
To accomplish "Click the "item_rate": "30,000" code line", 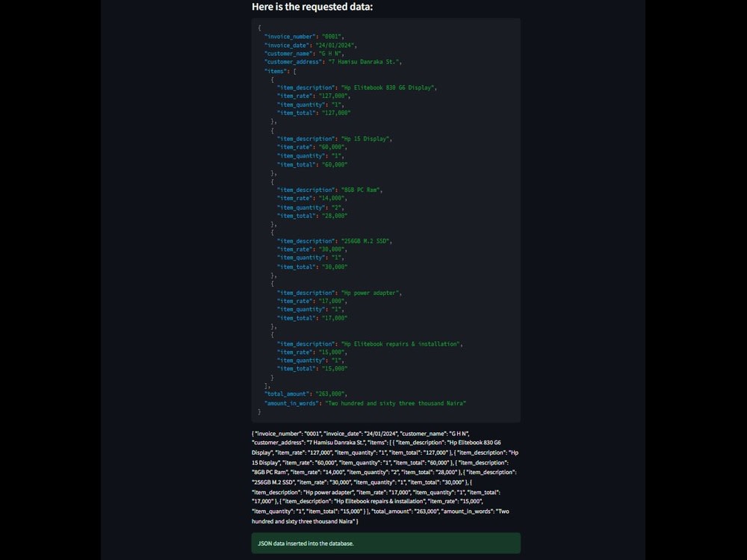I will click(312, 249).
